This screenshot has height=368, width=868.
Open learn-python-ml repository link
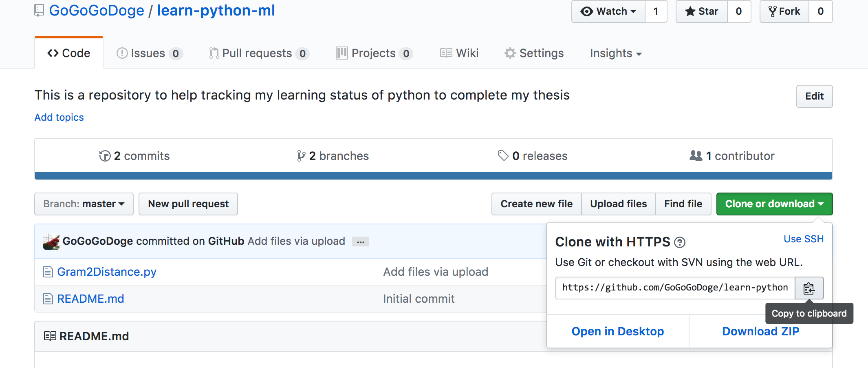[x=216, y=11]
